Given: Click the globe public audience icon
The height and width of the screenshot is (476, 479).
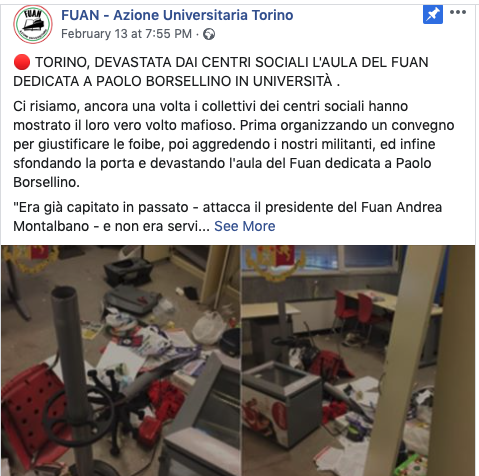Looking at the screenshot, I should (209, 34).
